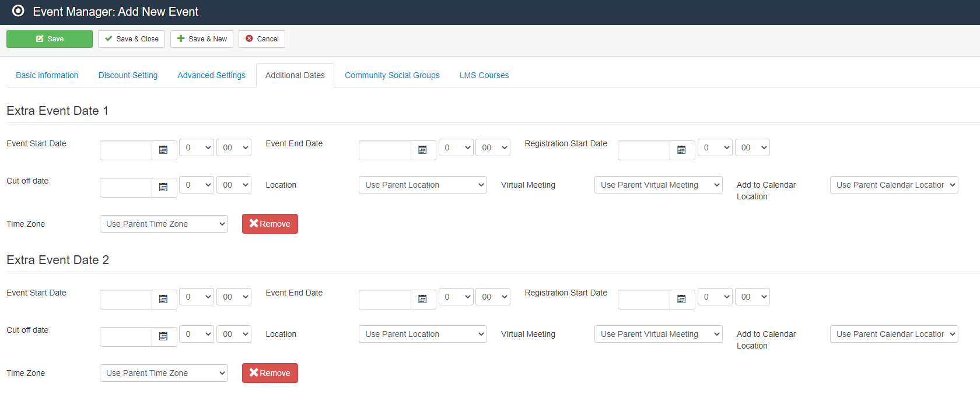
Task: Click Event End Date text field in Date 1
Action: tap(385, 150)
